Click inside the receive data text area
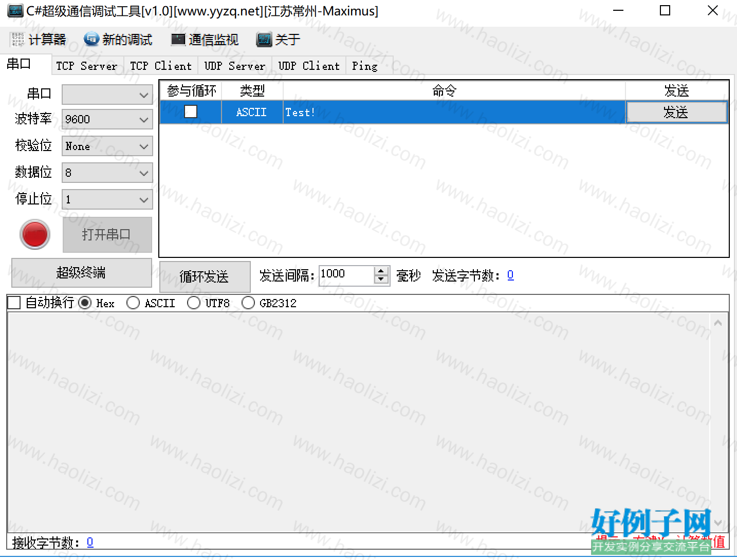Screen dimensions: 737x560 pos(359,422)
